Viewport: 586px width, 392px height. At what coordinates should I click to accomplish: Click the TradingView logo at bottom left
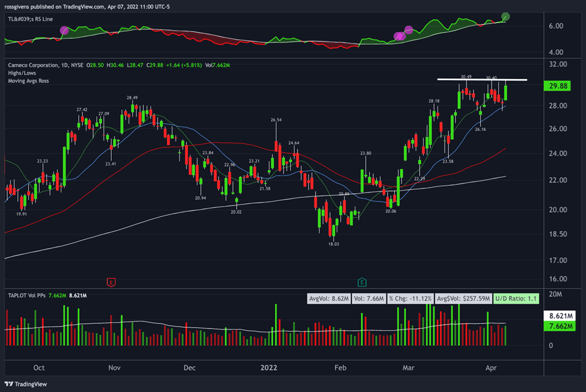click(25, 384)
